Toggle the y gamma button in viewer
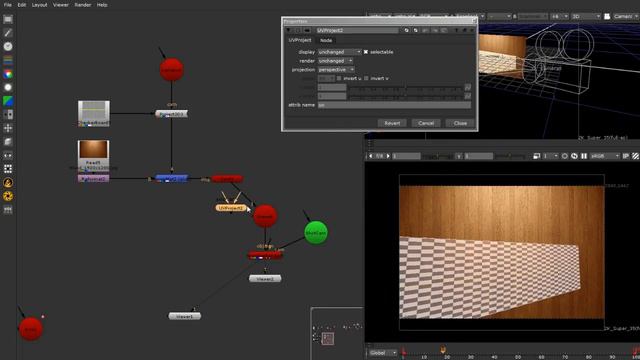This screenshot has width=640, height=360. pos(459,156)
